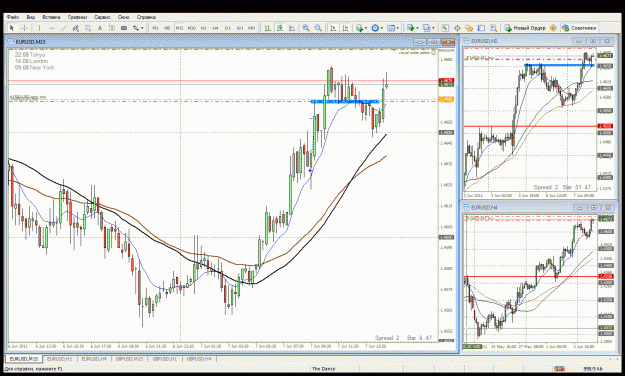Image resolution: width=625 pixels, height=376 pixels.
Task: Open the Справка menu
Action: click(146, 17)
